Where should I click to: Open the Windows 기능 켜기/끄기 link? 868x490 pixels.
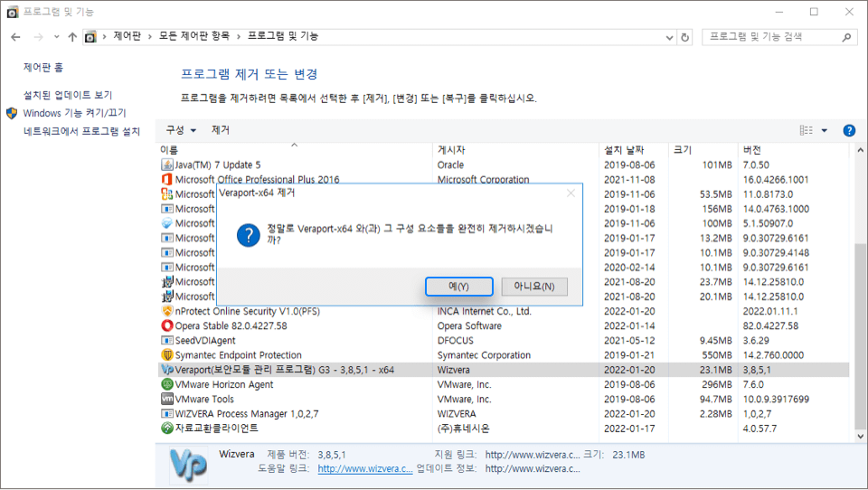(74, 113)
